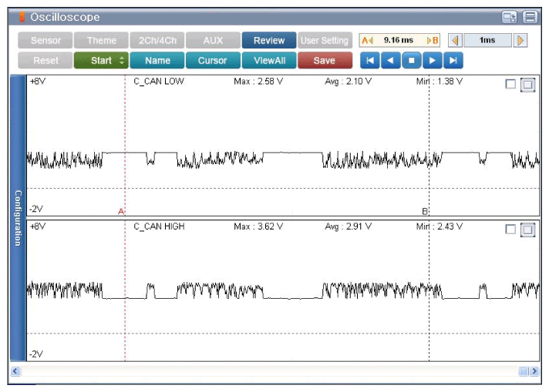549x392 pixels.
Task: Increase the 1ms time base with right arrow
Action: [521, 41]
